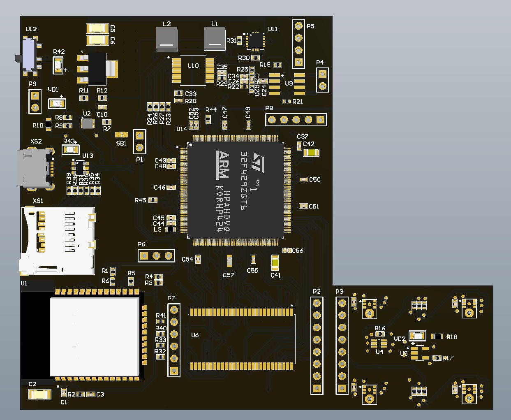The image size is (511, 420).
Task: Select capacitor C2 near U1
Action: point(40,394)
